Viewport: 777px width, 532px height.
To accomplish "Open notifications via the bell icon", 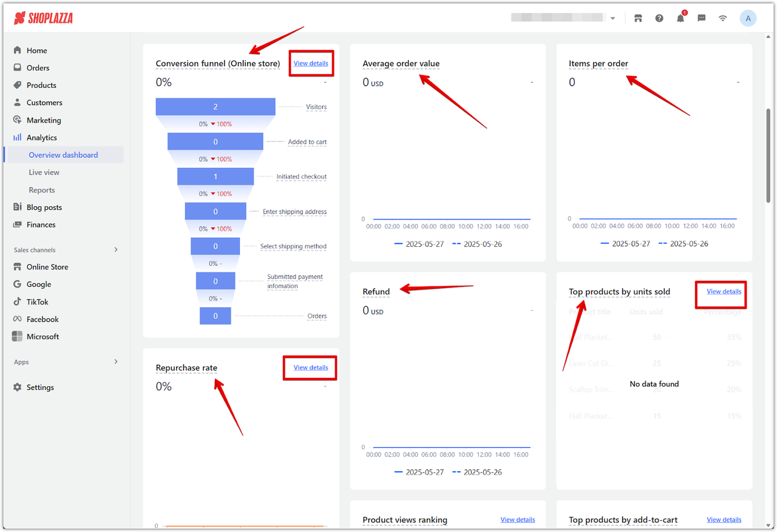I will (x=680, y=18).
